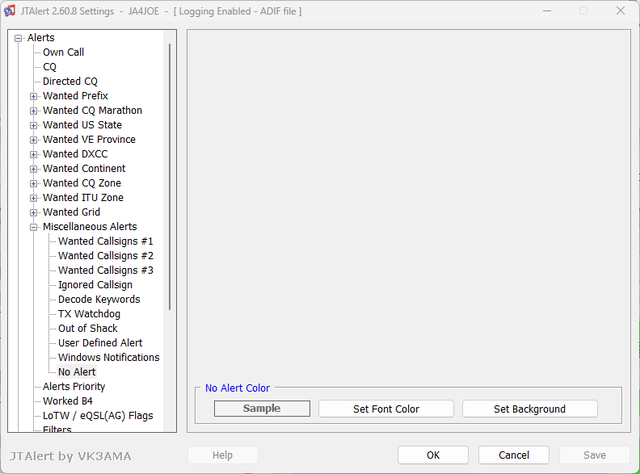Click Set Background button
Image resolution: width=640 pixels, height=474 pixels.
click(530, 409)
